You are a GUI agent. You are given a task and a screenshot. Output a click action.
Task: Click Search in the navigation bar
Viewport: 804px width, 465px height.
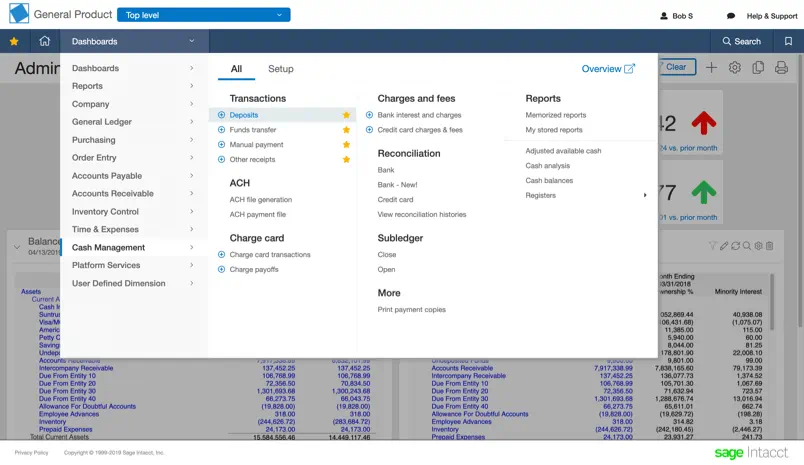point(741,41)
